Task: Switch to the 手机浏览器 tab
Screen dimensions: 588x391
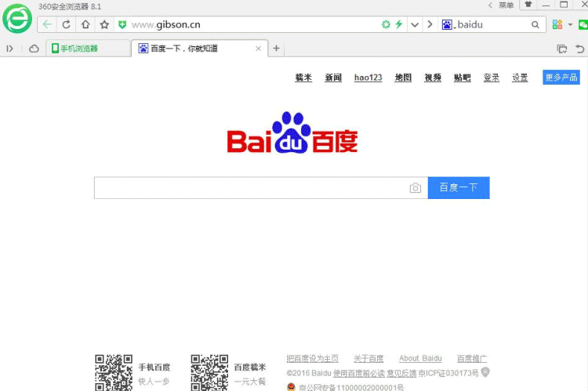Action: (88, 49)
